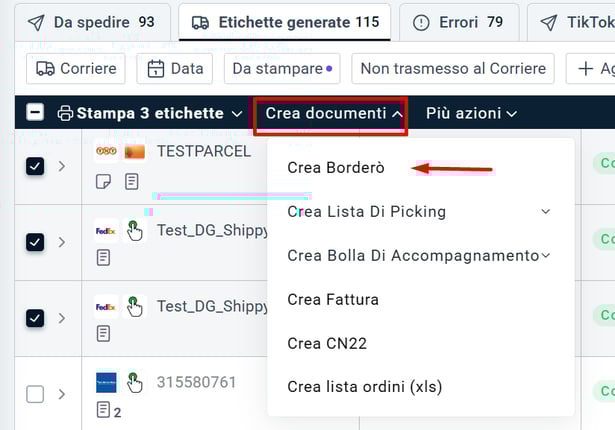Screen dimensions: 615x430
Task: Expand Crea Lista Di Picking submenu
Action: pyautogui.click(x=545, y=211)
